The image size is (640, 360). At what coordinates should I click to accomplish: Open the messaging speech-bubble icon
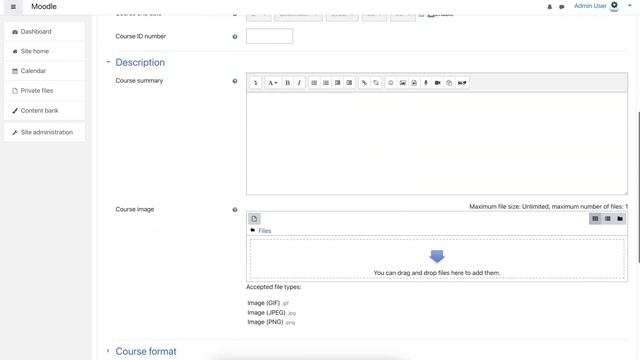pos(562,7)
